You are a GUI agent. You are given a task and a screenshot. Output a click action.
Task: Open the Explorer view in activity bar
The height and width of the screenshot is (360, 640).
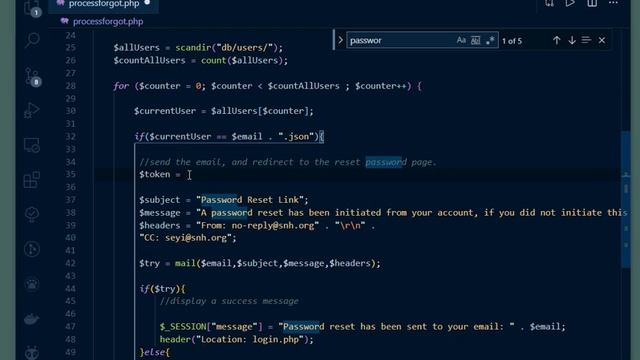[x=32, y=7]
